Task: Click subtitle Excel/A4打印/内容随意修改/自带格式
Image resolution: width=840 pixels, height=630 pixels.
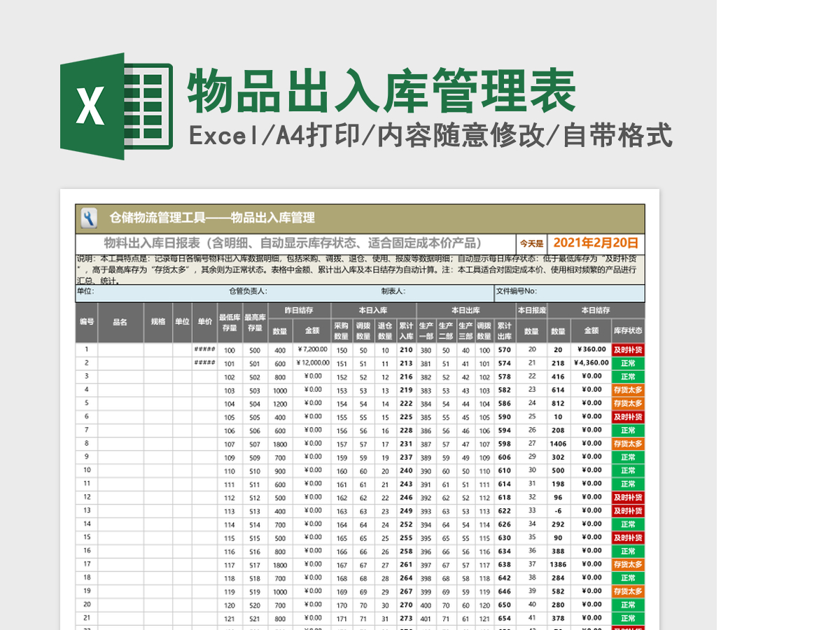Action: click(430, 136)
